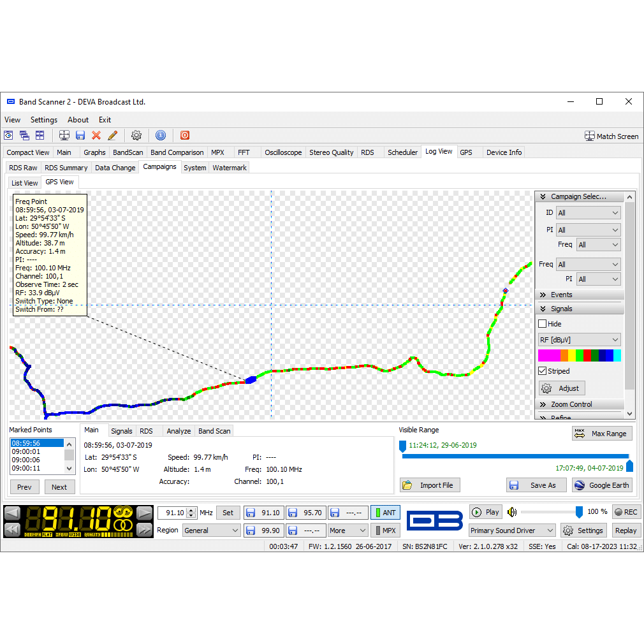Click the red X delete toolbar icon
Screen dimensions: 644x644
point(96,135)
